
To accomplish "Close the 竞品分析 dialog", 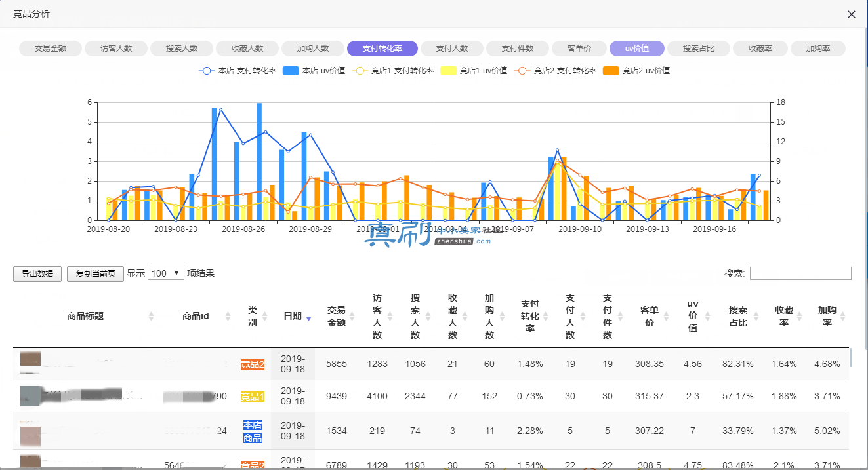I will tap(852, 14).
